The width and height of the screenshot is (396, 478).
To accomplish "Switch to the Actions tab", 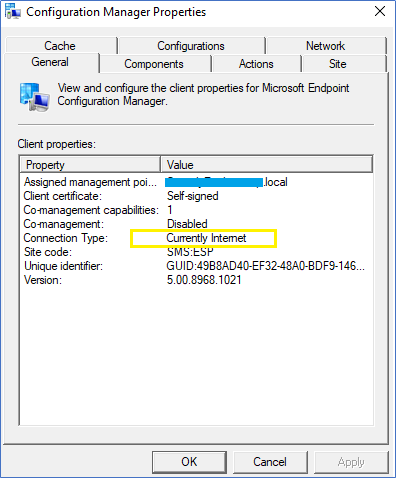I will tap(256, 64).
